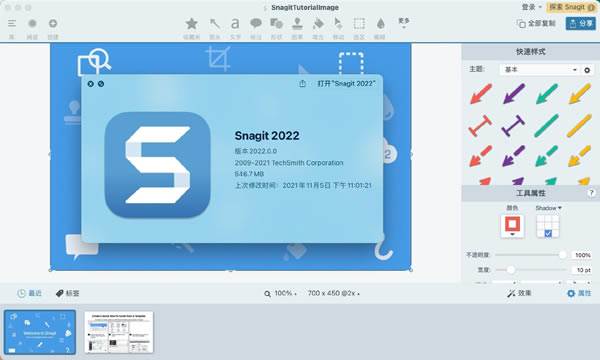Choose the yellow dashed arrow style
This screenshot has width=600, height=360.
[580, 156]
